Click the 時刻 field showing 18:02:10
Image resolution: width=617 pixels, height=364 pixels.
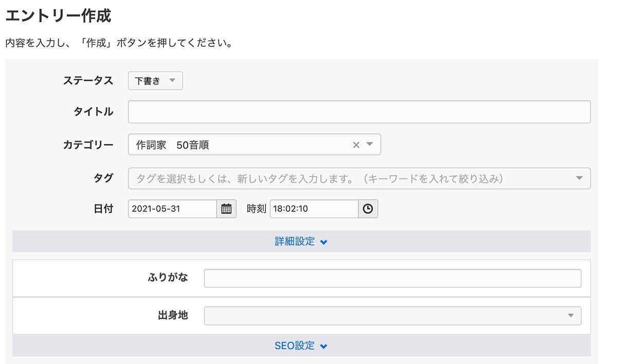pos(314,209)
